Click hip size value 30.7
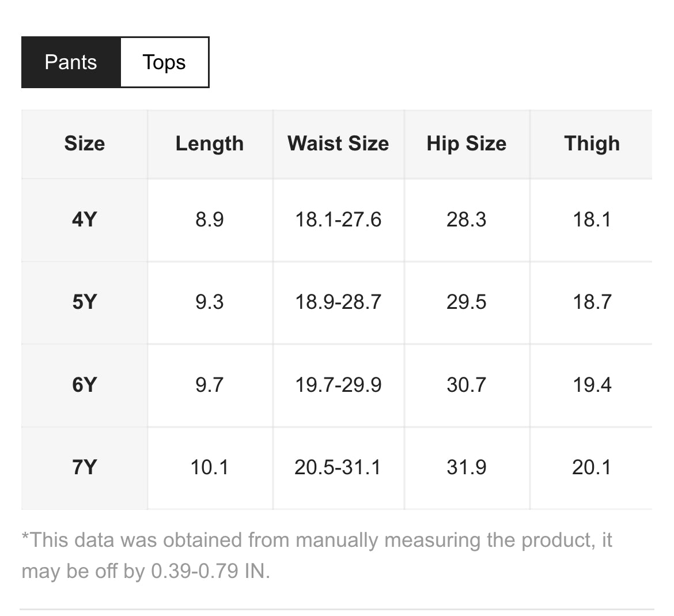 (467, 384)
